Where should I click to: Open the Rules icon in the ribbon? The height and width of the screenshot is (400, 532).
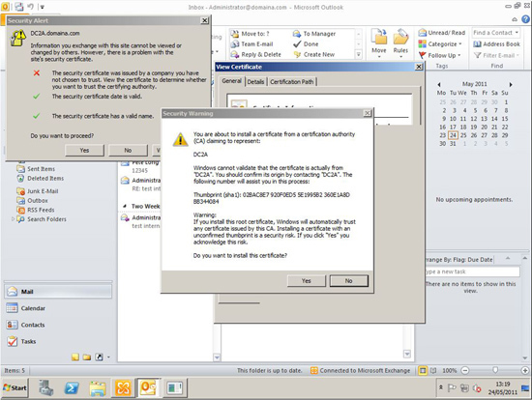[x=400, y=43]
